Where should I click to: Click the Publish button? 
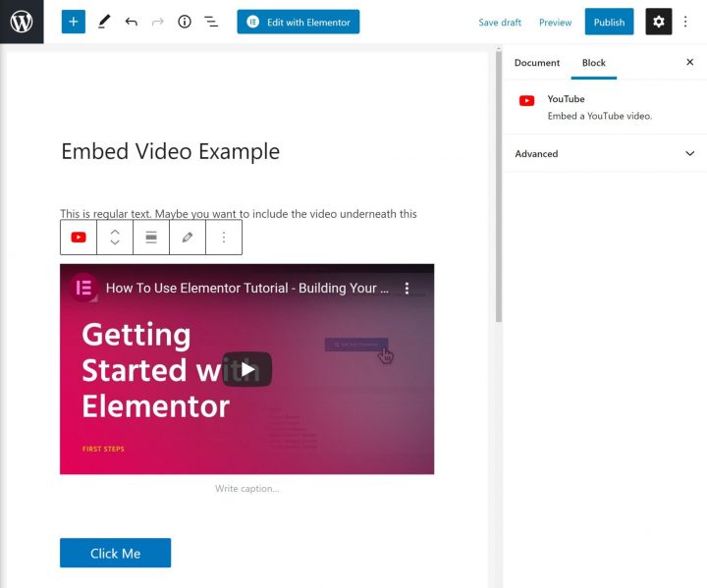pos(609,22)
